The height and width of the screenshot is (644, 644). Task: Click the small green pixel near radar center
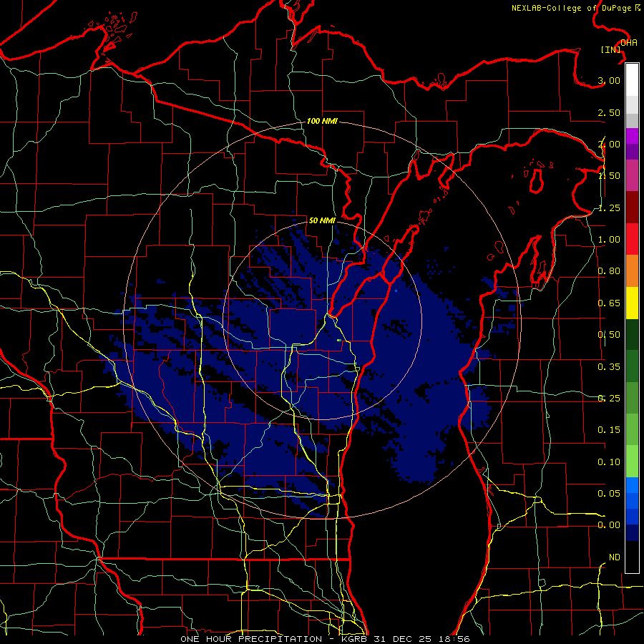coord(339,341)
